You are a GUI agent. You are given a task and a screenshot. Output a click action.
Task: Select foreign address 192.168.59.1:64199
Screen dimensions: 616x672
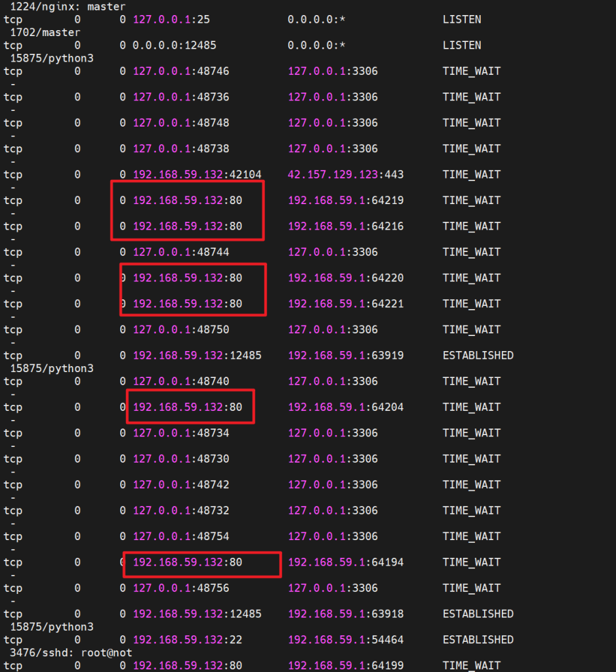346,665
